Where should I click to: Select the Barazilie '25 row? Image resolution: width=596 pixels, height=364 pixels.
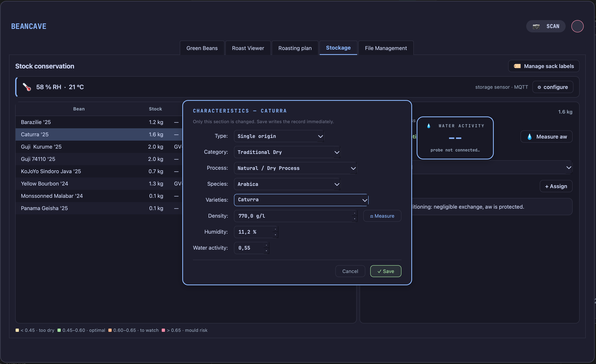tap(99, 122)
